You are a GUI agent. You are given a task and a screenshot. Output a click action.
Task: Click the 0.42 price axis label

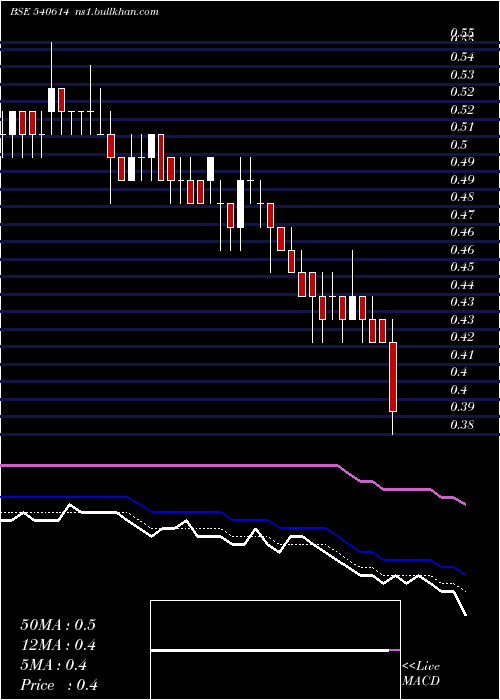[x=462, y=337]
